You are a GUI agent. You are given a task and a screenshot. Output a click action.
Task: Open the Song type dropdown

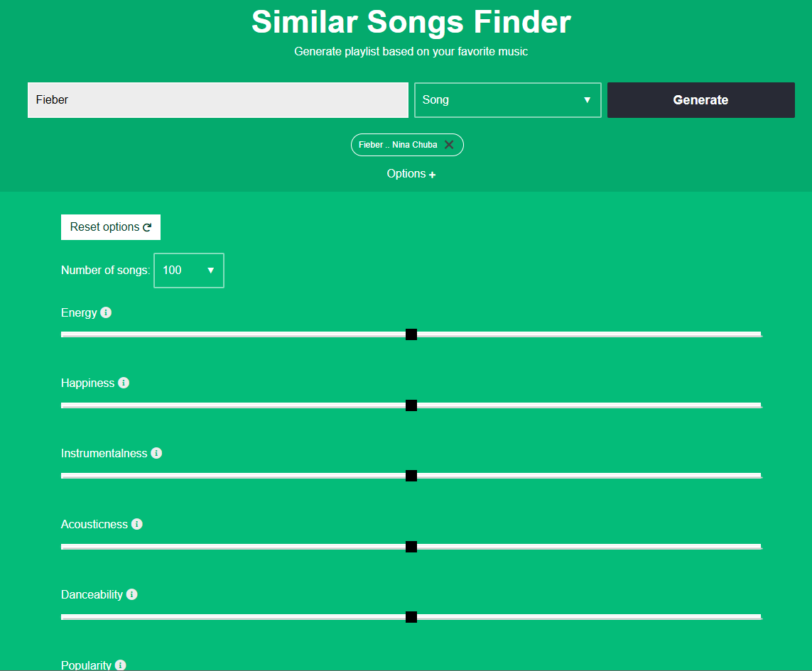tap(507, 100)
